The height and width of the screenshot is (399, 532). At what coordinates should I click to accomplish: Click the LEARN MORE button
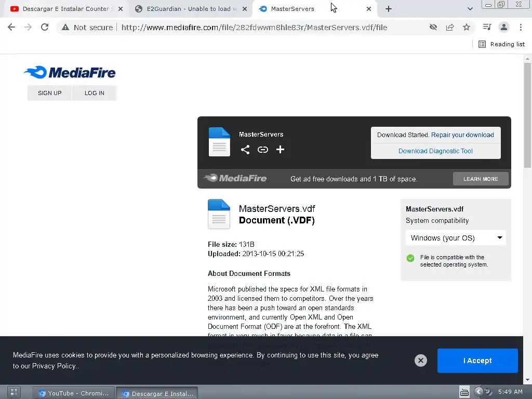[x=481, y=179]
